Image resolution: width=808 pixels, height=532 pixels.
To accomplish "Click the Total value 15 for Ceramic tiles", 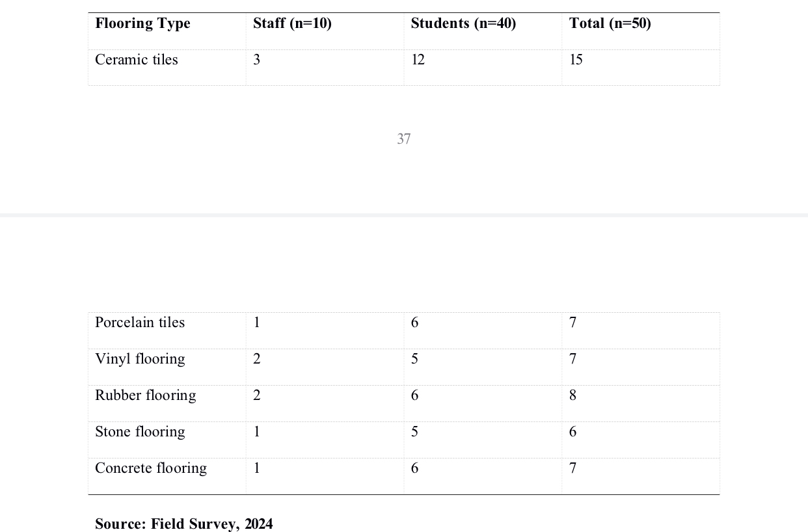I will tap(576, 60).
